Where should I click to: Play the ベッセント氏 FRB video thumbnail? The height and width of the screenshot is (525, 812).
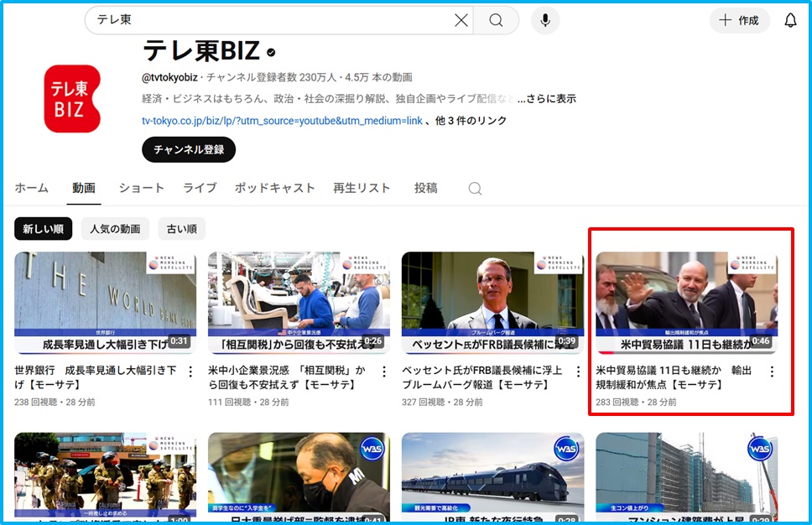(x=492, y=303)
